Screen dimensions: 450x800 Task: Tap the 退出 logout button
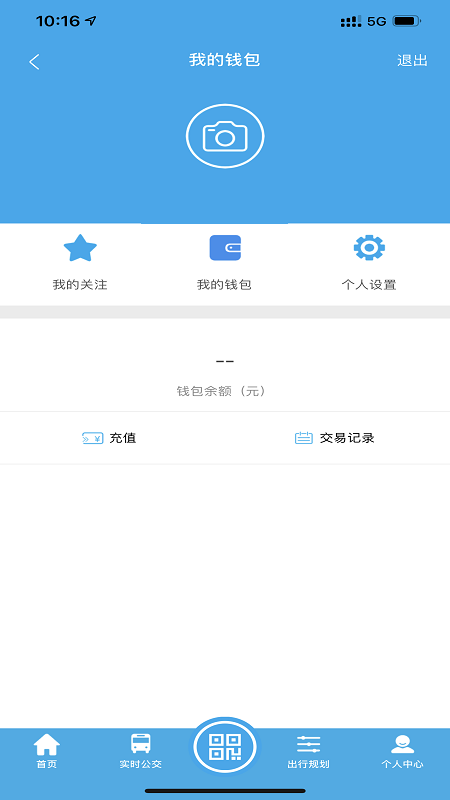point(412,60)
